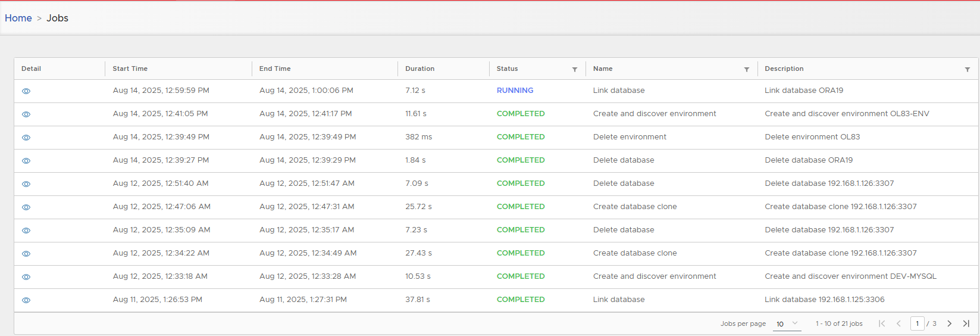980x336 pixels.
Task: Jump to the last page of jobs
Action: pos(966,323)
